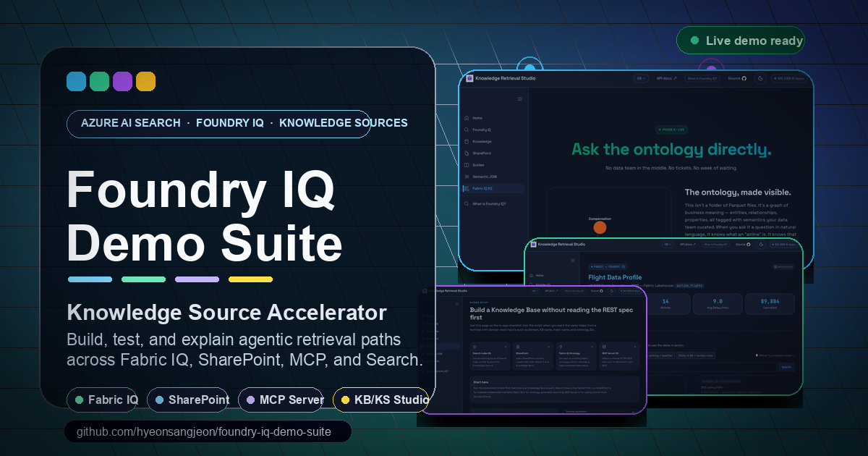Click the Search Index KS card icon
The width and height of the screenshot is (868, 456).
[475, 347]
